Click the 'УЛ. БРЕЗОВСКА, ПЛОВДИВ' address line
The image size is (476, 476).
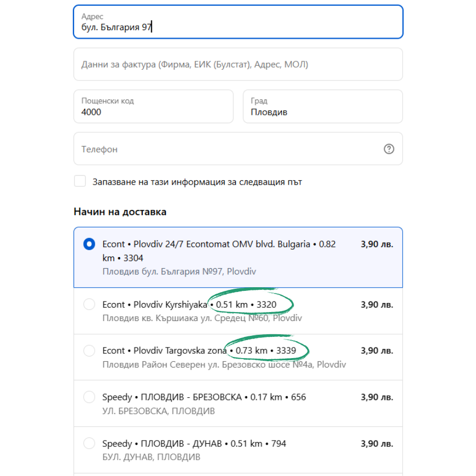[159, 411]
